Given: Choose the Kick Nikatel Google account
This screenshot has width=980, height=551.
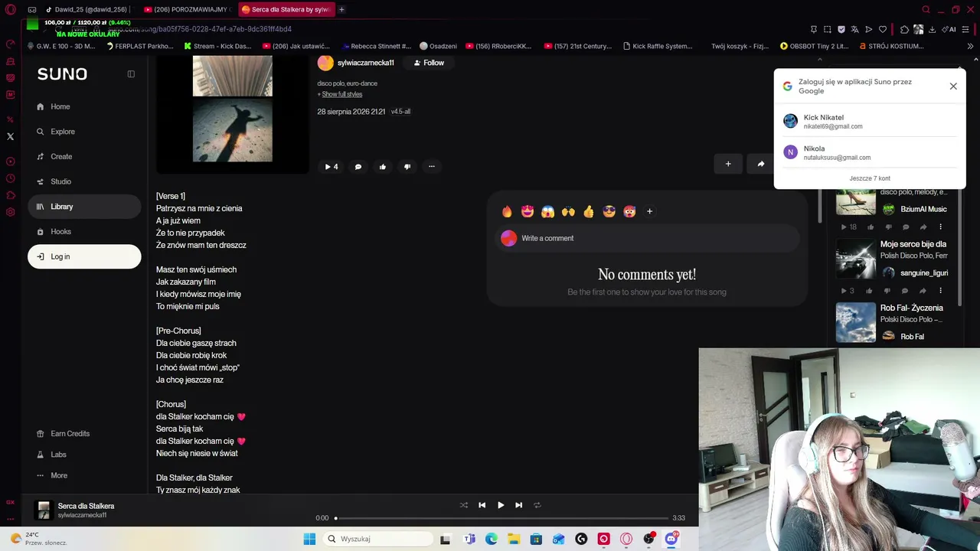Looking at the screenshot, I should coord(870,122).
